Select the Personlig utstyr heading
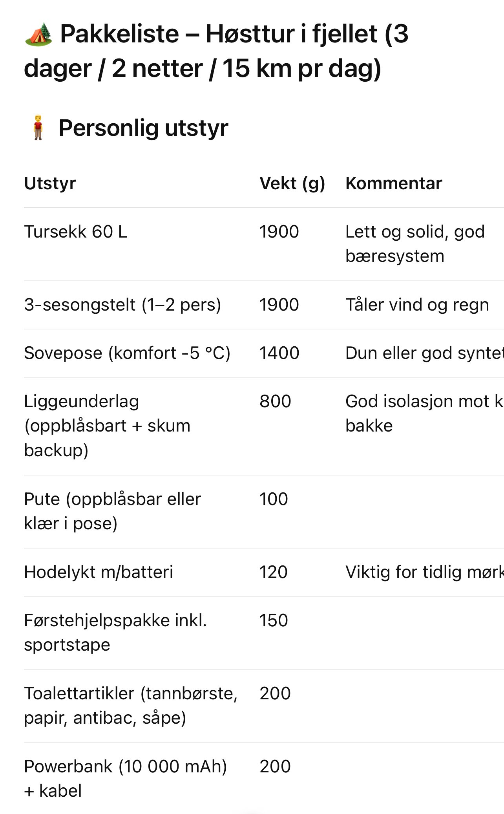Viewport: 504px width, 814px height. pyautogui.click(x=143, y=128)
